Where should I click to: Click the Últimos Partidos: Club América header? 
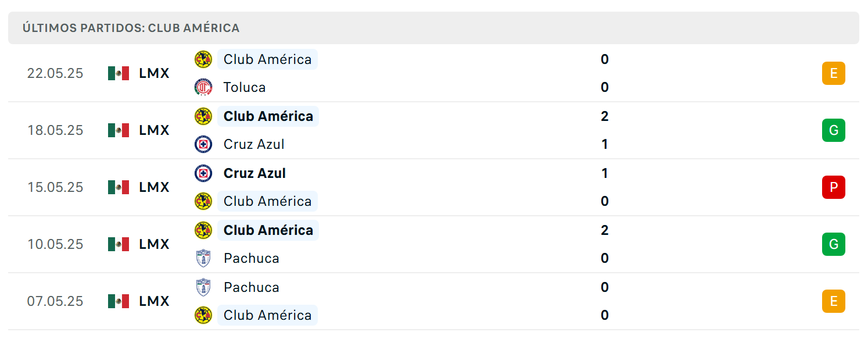click(x=131, y=28)
